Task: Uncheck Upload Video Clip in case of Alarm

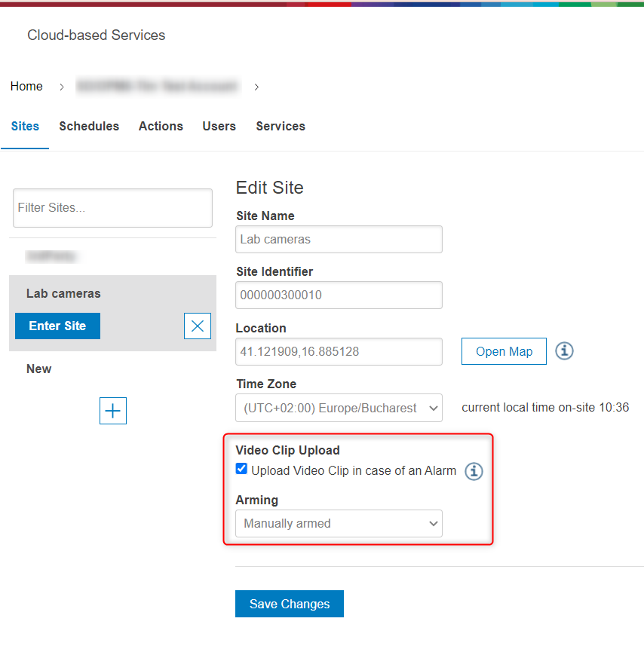Action: [x=241, y=469]
